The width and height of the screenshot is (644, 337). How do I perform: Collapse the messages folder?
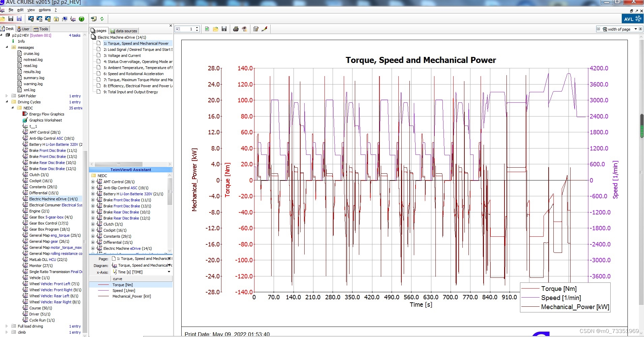click(x=7, y=47)
